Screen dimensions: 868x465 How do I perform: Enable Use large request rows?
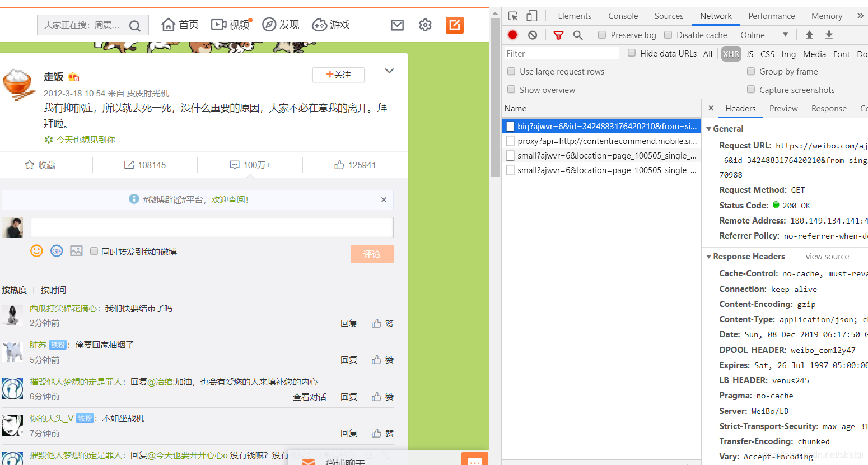[511, 71]
